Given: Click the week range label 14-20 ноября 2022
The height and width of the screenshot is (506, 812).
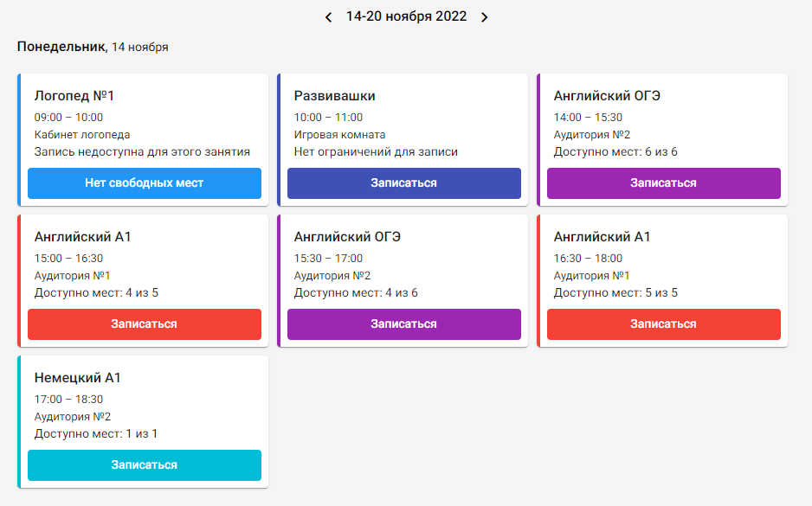Looking at the screenshot, I should pyautogui.click(x=406, y=16).
